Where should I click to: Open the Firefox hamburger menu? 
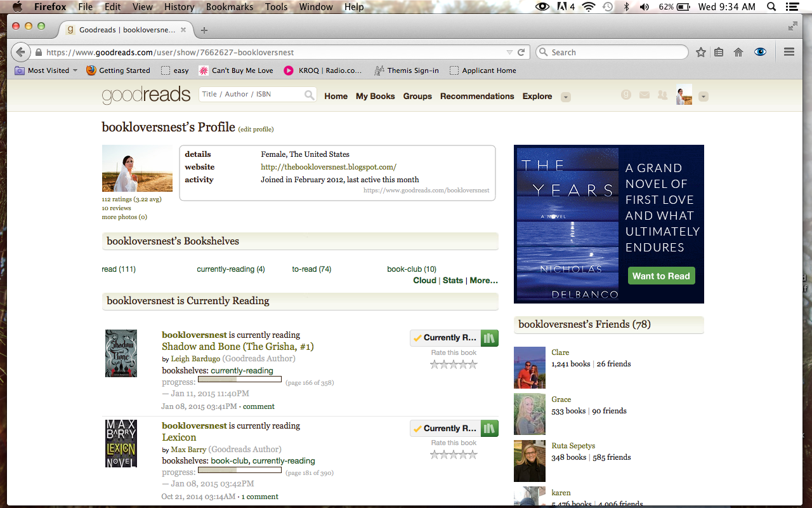click(789, 52)
